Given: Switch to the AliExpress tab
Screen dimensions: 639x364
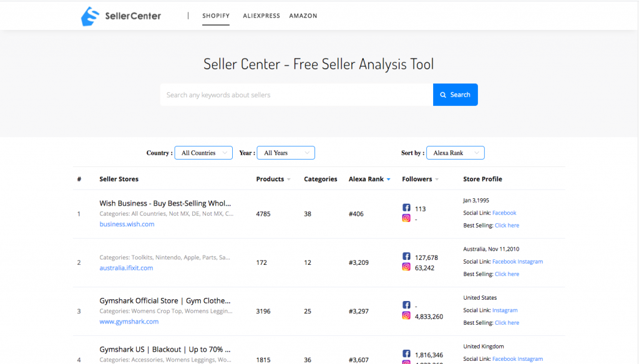Looking at the screenshot, I should [261, 16].
